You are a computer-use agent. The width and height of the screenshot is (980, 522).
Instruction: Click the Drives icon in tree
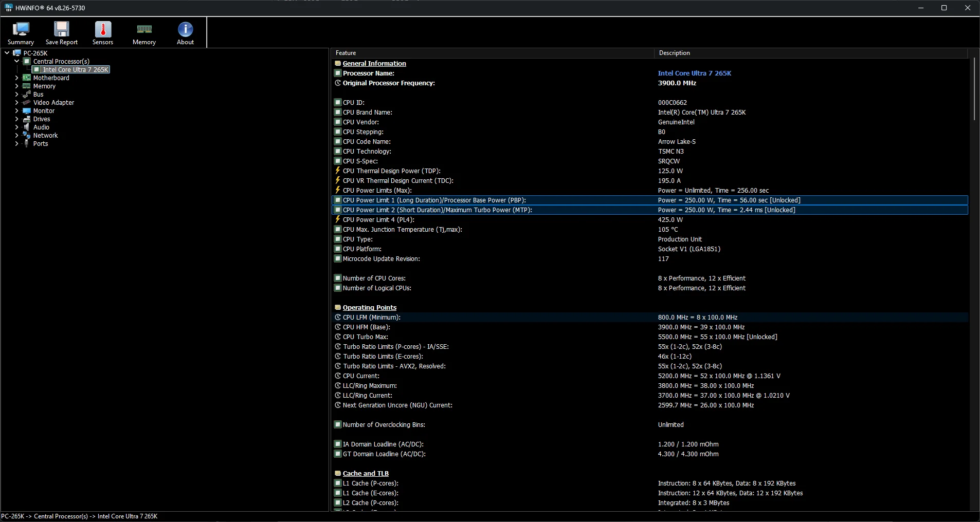(27, 119)
